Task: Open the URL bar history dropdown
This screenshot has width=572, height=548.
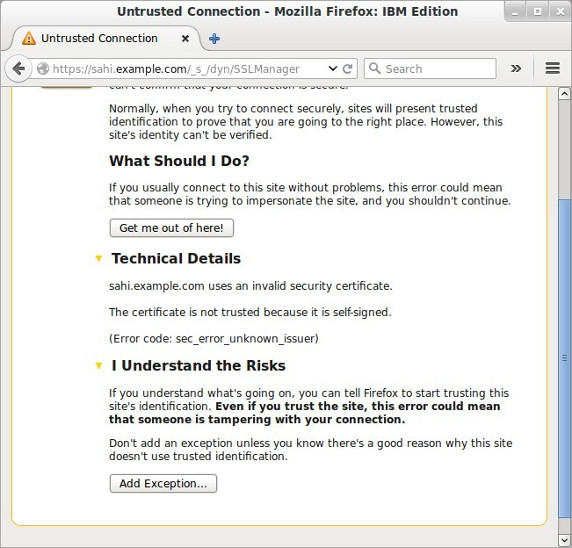Action: pyautogui.click(x=332, y=68)
